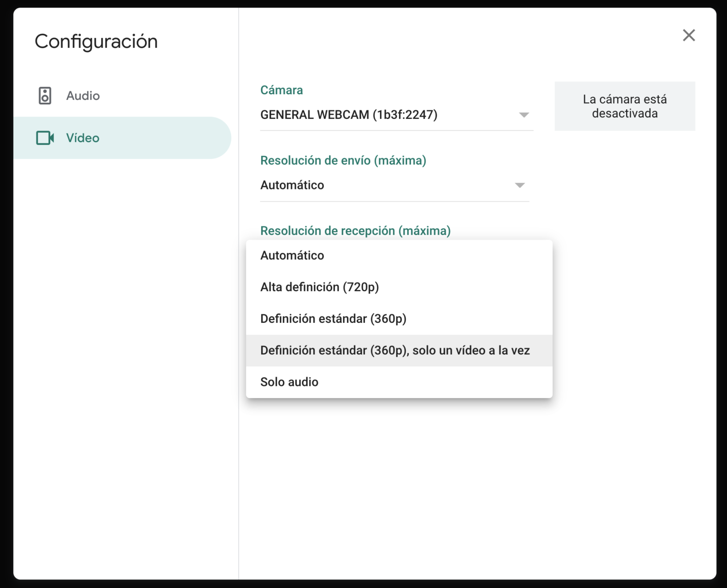Screen dimensions: 727x588
Task: Close the Configuración dialog with the X
Action: click(x=689, y=35)
